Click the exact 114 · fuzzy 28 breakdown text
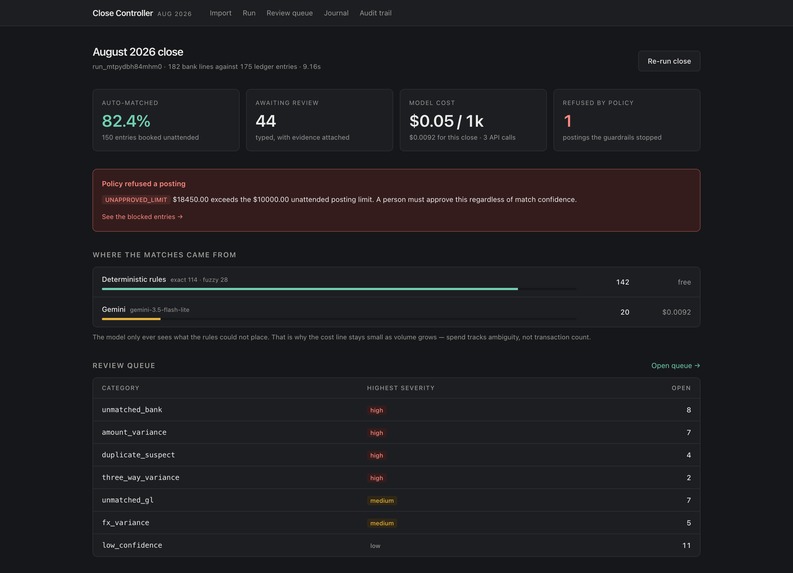The image size is (793, 573). 199,280
